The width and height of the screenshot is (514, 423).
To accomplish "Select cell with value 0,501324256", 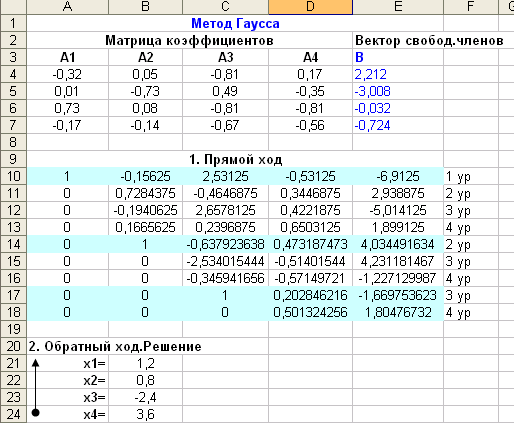I will tap(310, 312).
